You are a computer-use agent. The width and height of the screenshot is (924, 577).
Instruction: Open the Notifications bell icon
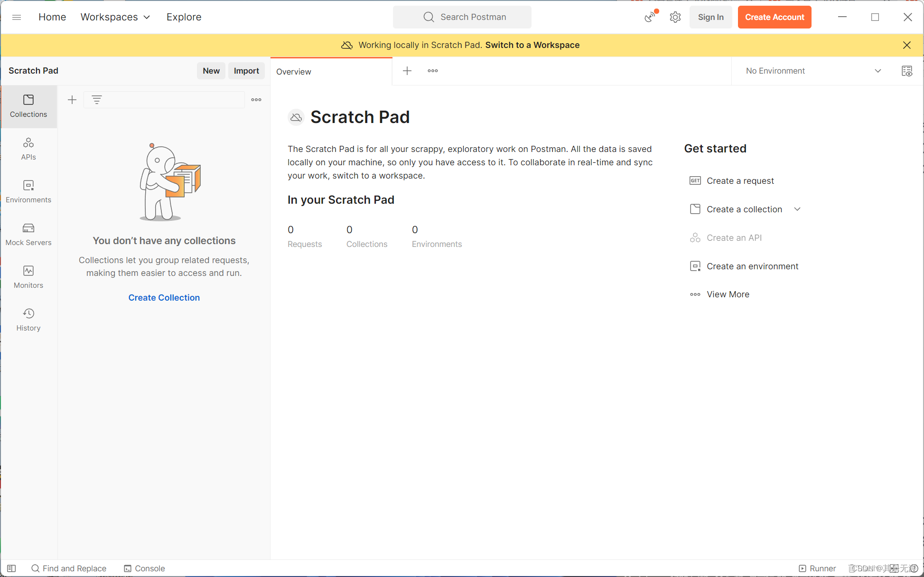pyautogui.click(x=650, y=17)
